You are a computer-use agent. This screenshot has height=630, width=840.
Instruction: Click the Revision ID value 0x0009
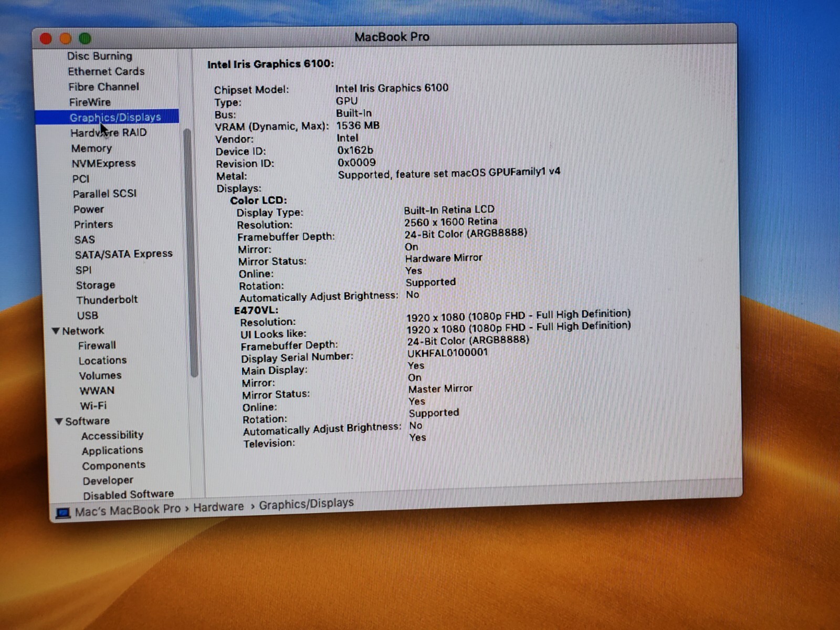356,163
